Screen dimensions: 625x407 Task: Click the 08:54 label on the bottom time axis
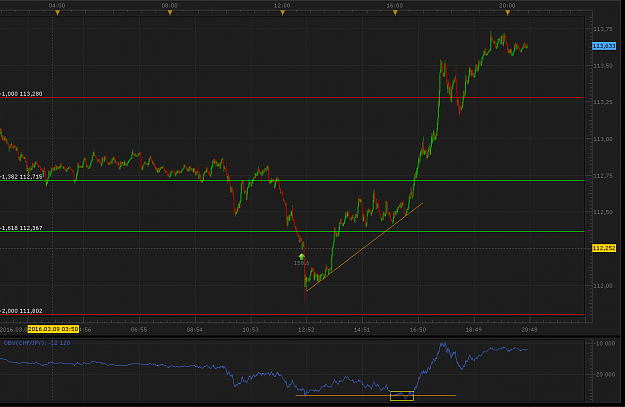(195, 330)
